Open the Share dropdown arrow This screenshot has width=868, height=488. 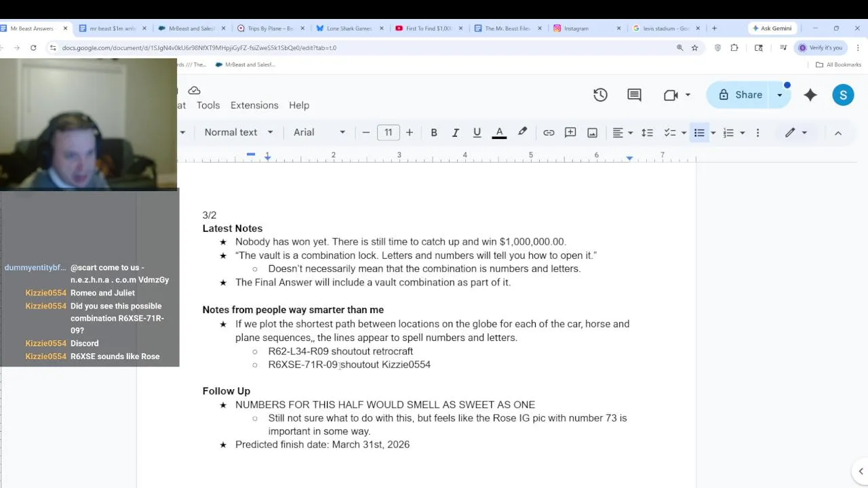[780, 95]
